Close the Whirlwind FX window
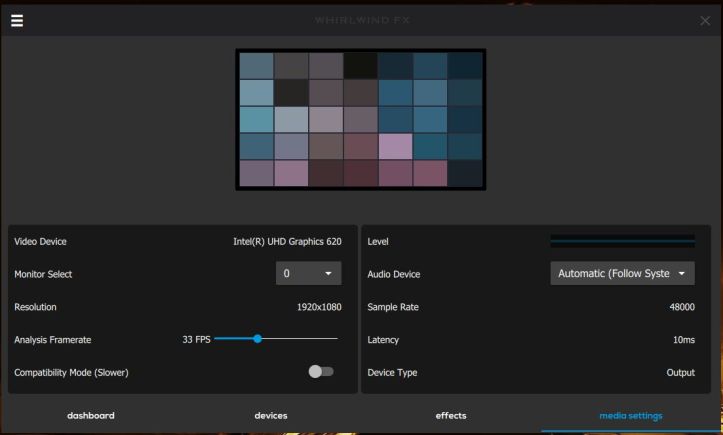 tap(705, 21)
